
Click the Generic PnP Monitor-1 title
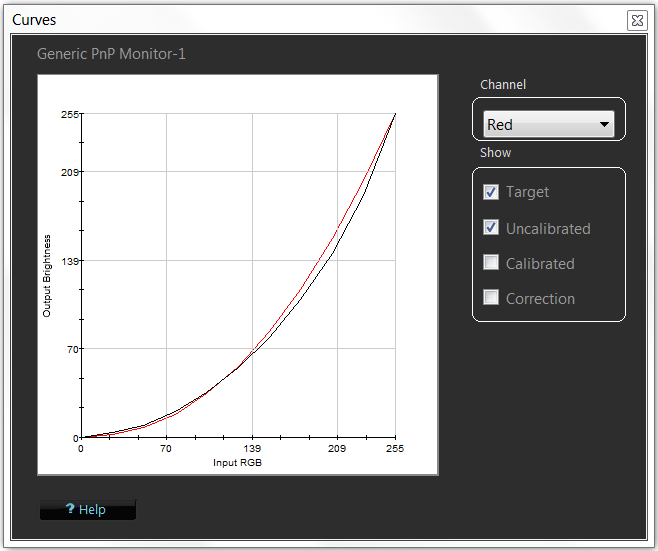point(111,54)
